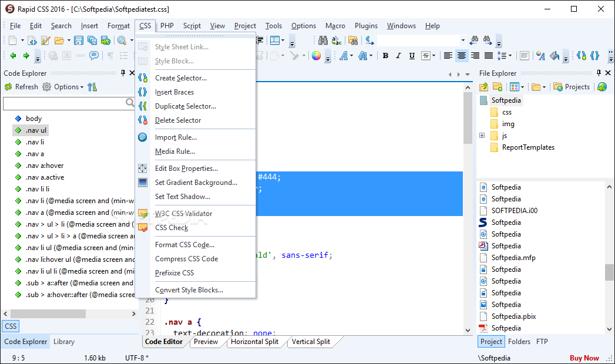The height and width of the screenshot is (364, 615).
Task: Click the Align right icon
Action: (475, 56)
